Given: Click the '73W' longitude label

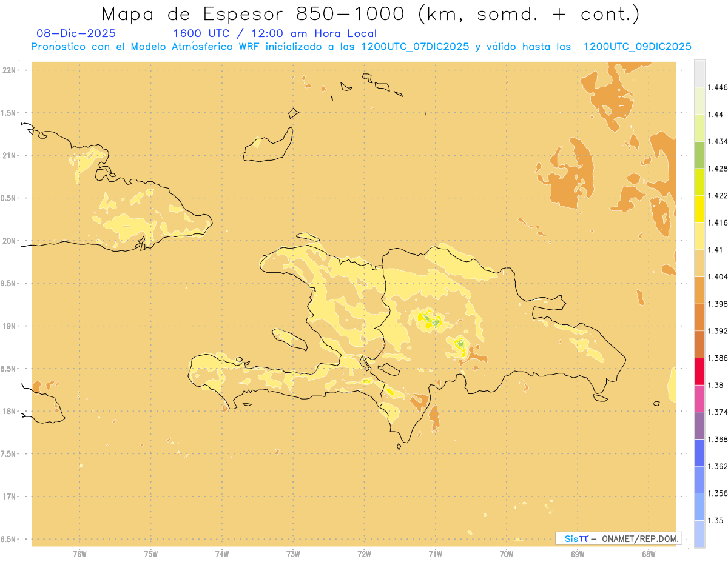Looking at the screenshot, I should coord(293,554).
